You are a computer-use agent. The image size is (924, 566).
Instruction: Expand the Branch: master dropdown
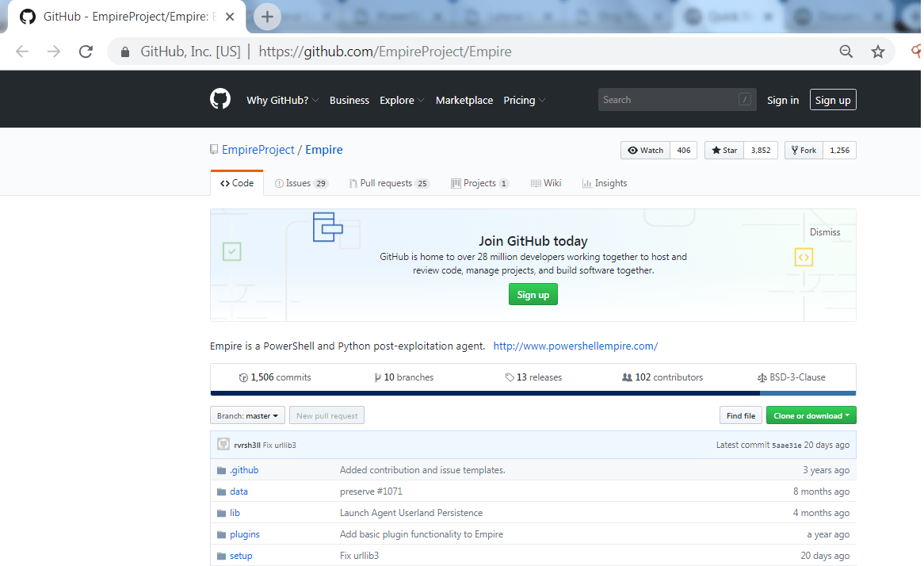pyautogui.click(x=247, y=415)
